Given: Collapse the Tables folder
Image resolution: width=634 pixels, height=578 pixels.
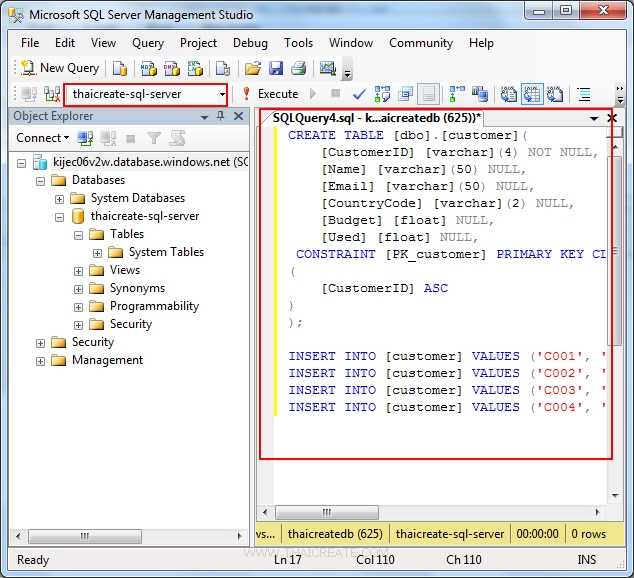Looking at the screenshot, I should 79,234.
